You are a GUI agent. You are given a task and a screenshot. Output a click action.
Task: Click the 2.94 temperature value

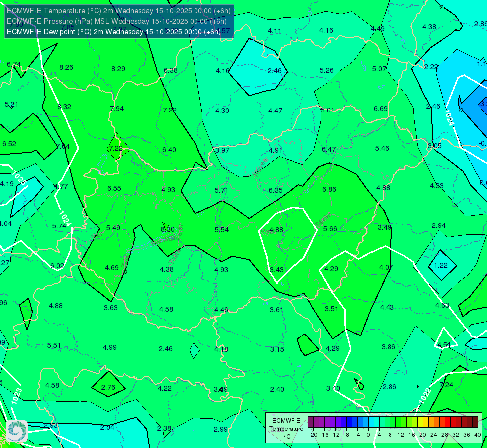[x=439, y=225]
